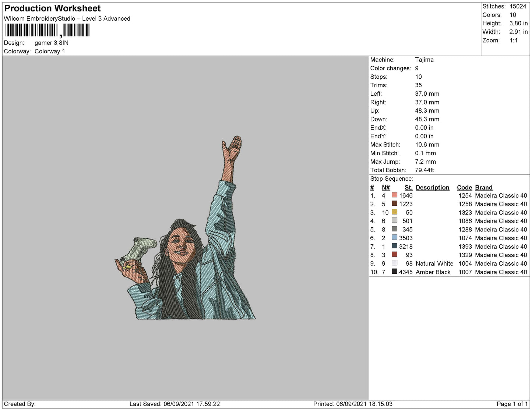Screen dimensions: 532x411
Task: Click the Max Jump value '7.2 mm'
Action: click(425, 162)
